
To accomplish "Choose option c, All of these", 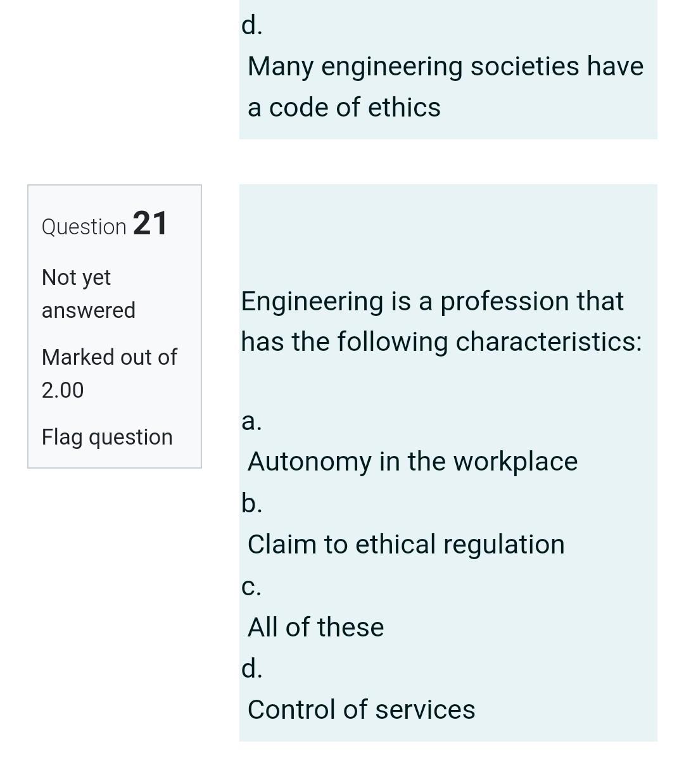I will point(315,626).
